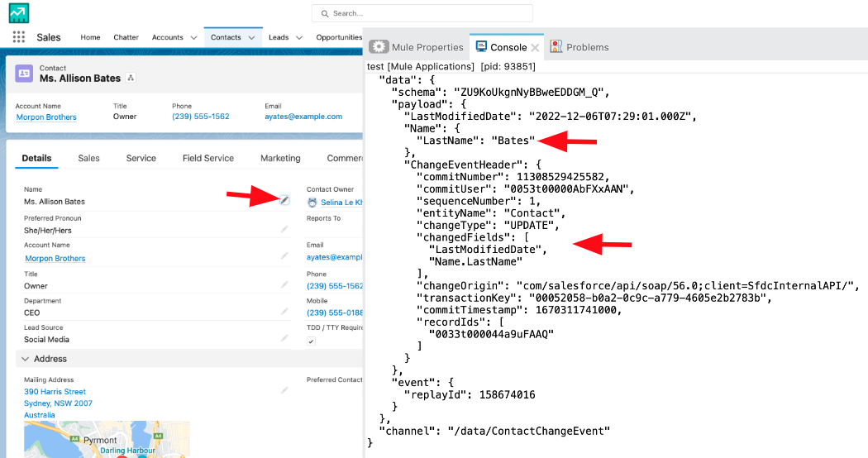Select the "changeType": "UPDATE" console line

coord(488,226)
